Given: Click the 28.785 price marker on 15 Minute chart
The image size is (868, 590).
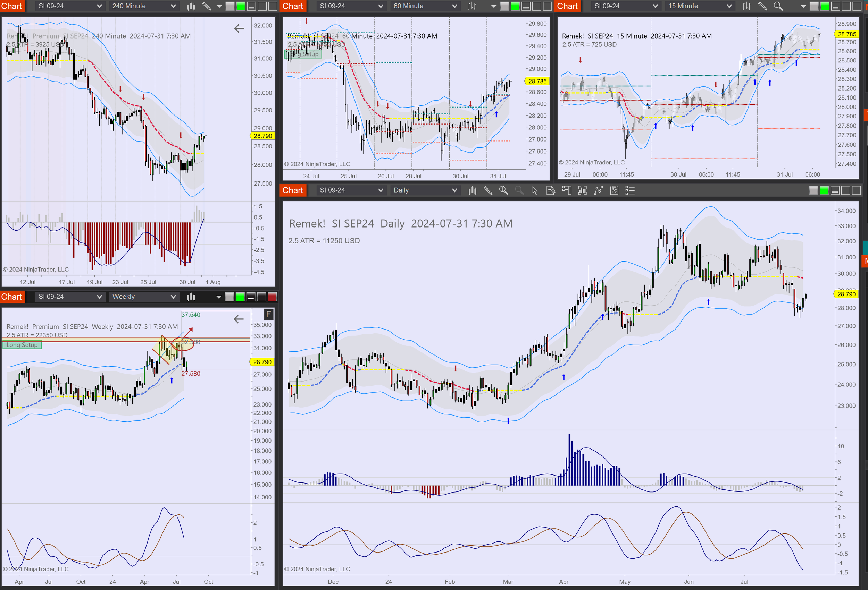Looking at the screenshot, I should [847, 34].
